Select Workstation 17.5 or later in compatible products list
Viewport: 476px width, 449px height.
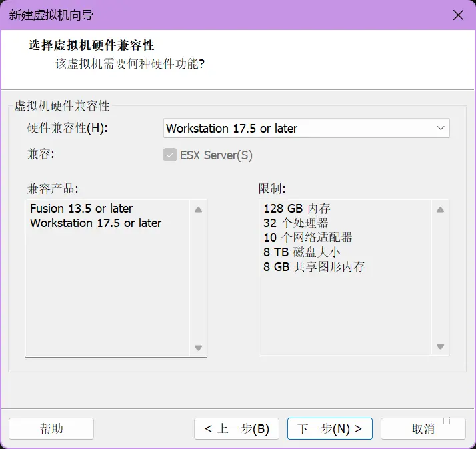pos(95,223)
